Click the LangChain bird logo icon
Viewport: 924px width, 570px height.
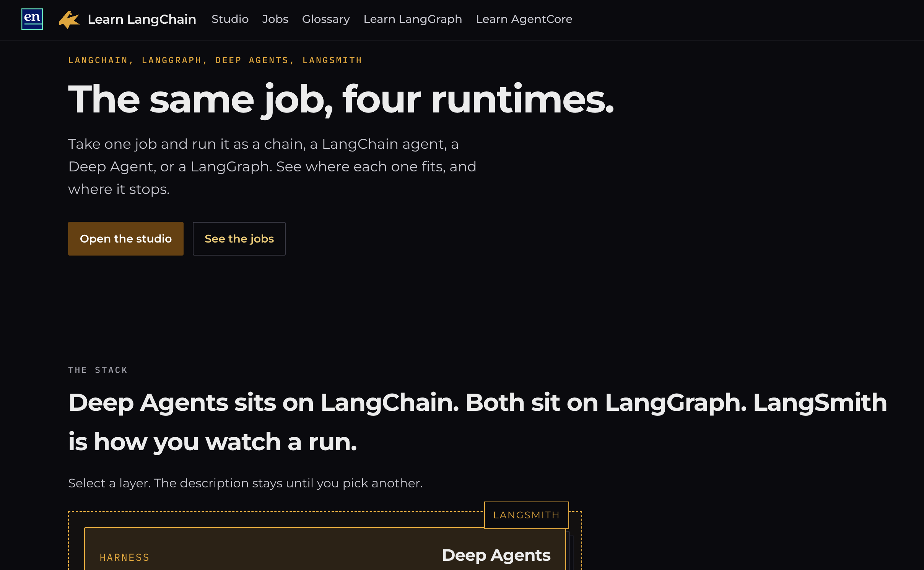tap(69, 20)
